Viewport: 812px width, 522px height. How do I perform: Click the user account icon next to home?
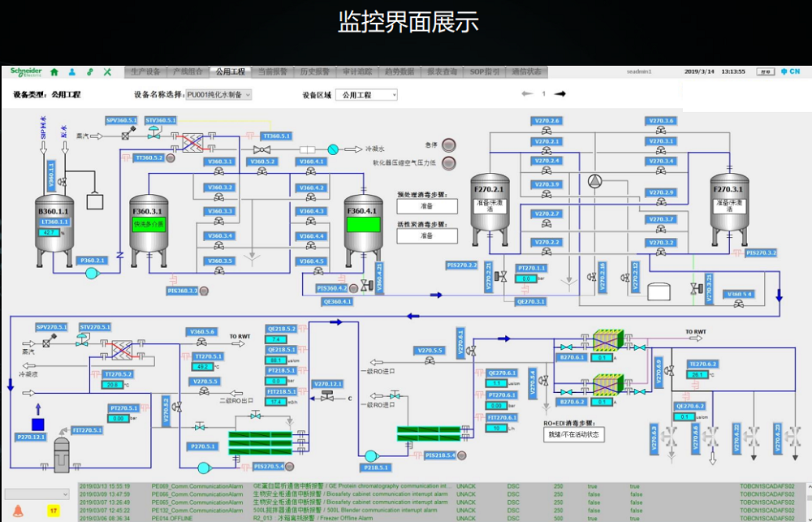tap(71, 71)
